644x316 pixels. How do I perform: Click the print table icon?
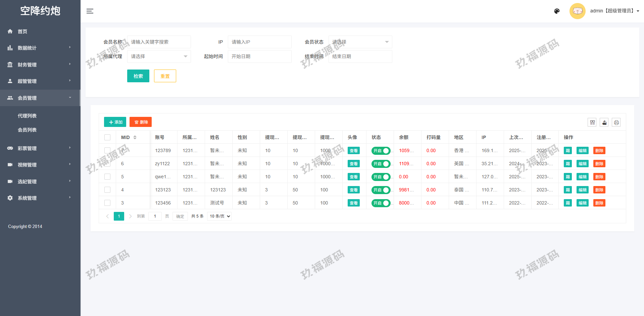coord(616,123)
